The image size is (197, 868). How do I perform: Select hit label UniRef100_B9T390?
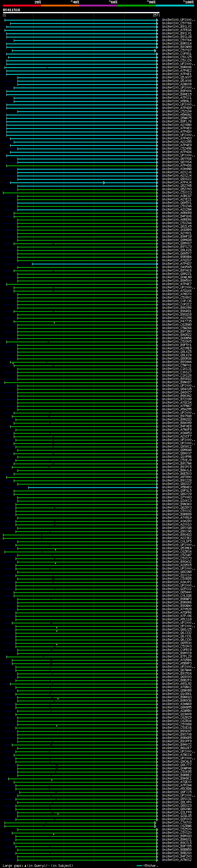pos(177,332)
